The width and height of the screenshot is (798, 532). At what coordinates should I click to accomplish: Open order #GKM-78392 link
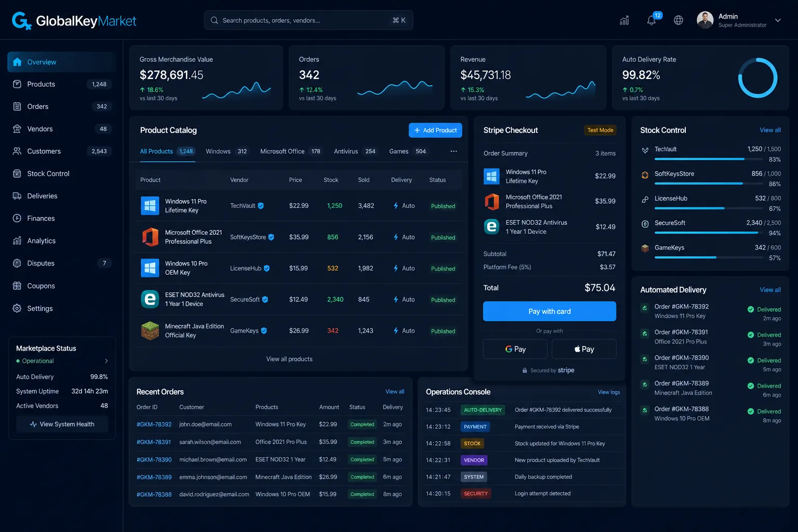click(154, 424)
